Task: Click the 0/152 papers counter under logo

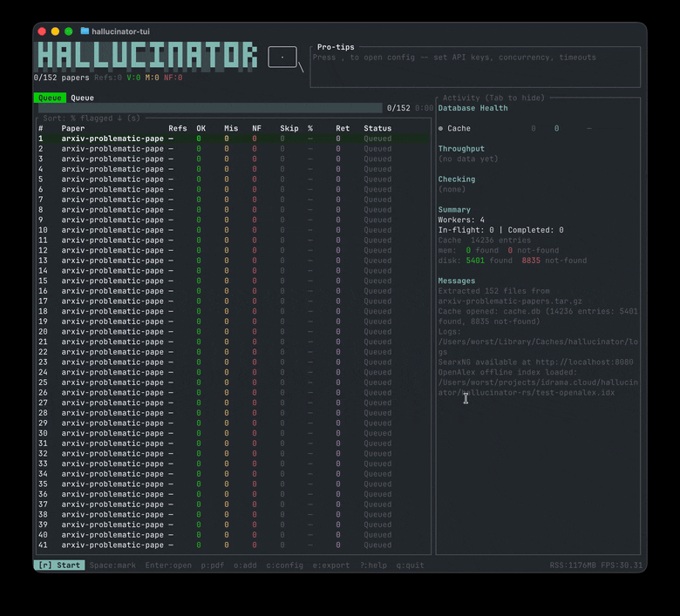Action: (x=61, y=78)
